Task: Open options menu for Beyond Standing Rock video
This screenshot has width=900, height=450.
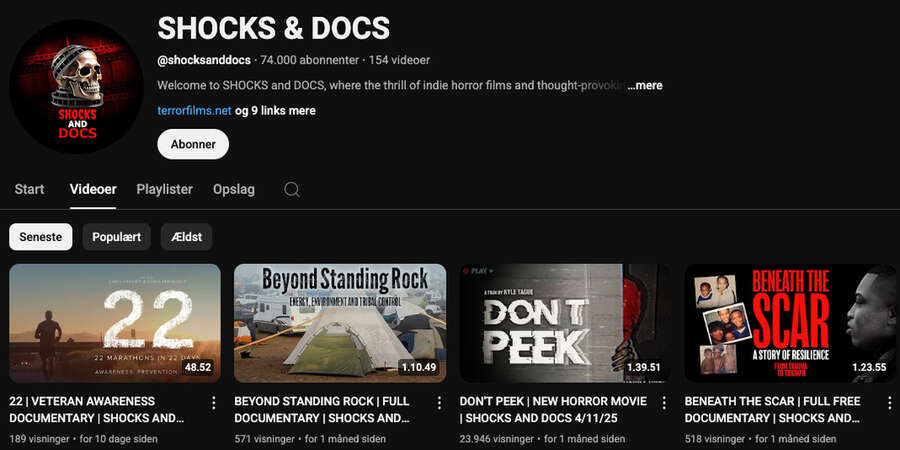Action: (x=439, y=403)
